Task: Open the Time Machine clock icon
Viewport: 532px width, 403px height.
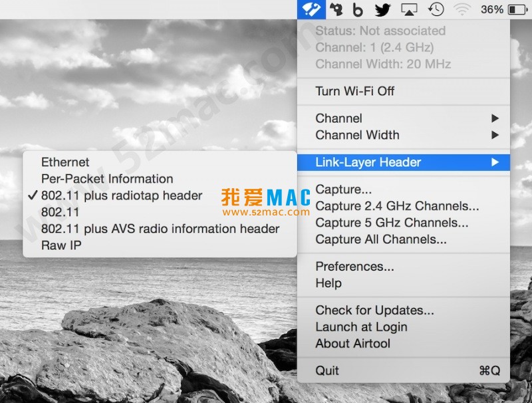Action: tap(436, 9)
